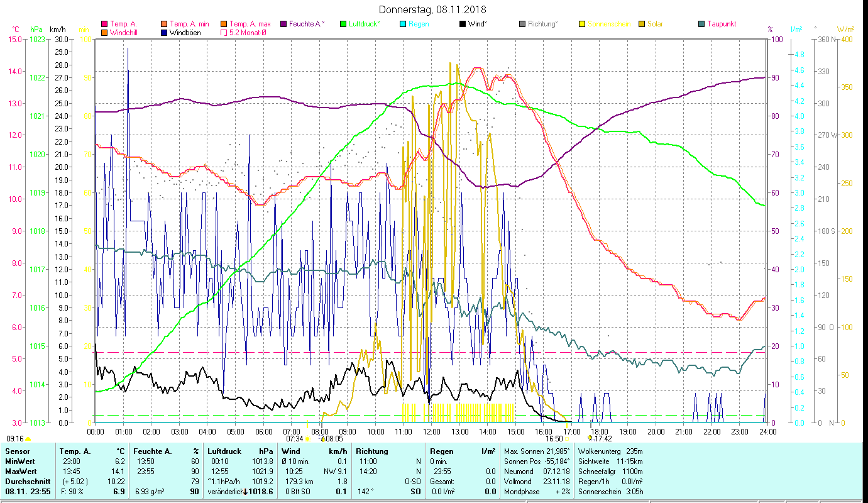Click the 'Sensor' table header
Screen dimensions: 868x503
(16, 451)
